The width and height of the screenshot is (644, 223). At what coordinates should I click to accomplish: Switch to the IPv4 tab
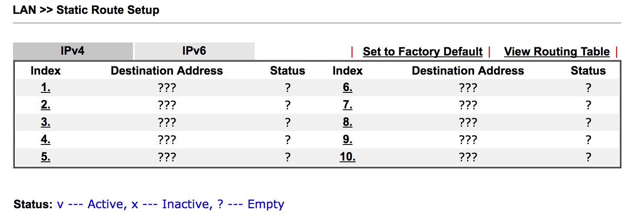(x=73, y=51)
